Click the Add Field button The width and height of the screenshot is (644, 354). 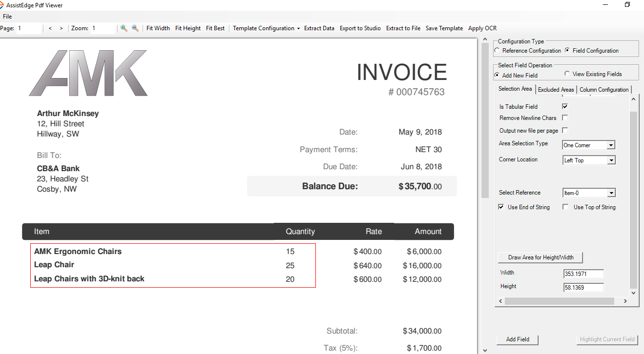(518, 339)
